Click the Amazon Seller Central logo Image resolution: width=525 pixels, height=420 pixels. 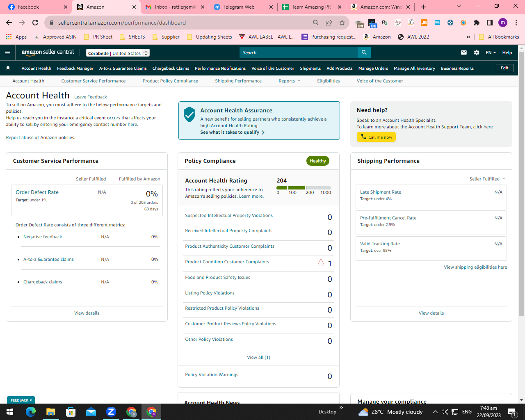(x=48, y=52)
